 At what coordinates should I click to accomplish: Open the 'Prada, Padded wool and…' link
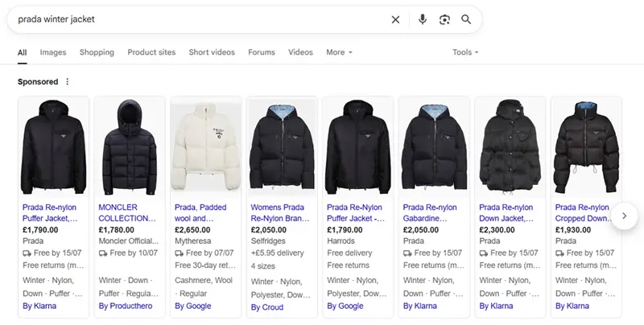(200, 213)
